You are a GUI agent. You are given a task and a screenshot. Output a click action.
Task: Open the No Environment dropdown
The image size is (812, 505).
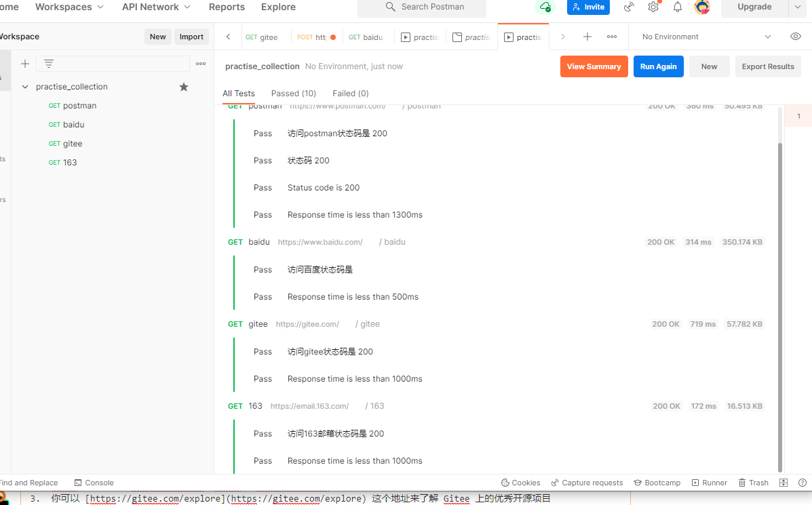(706, 37)
